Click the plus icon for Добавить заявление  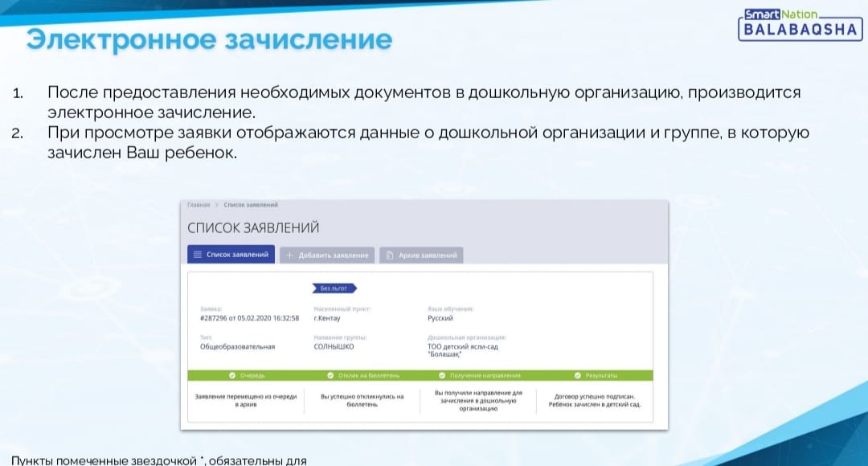point(289,255)
